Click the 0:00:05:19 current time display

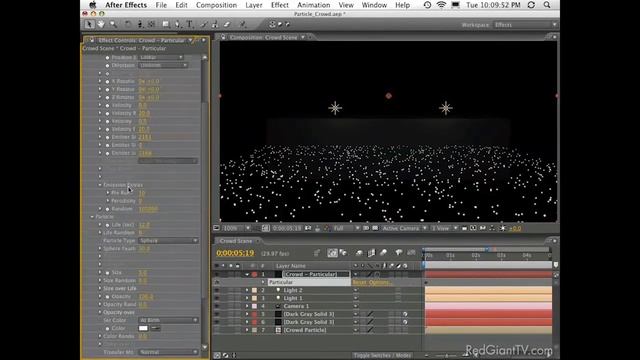click(235, 253)
